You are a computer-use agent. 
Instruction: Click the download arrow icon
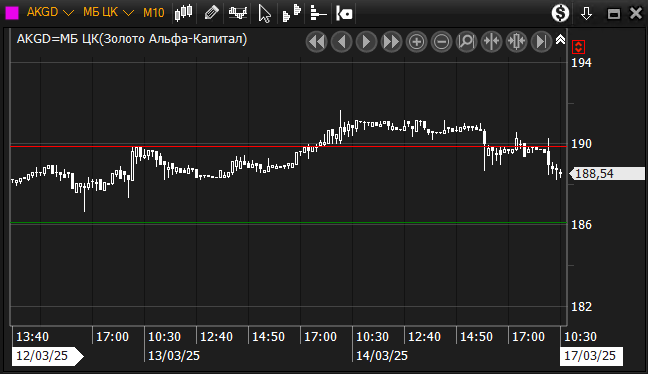(586, 13)
